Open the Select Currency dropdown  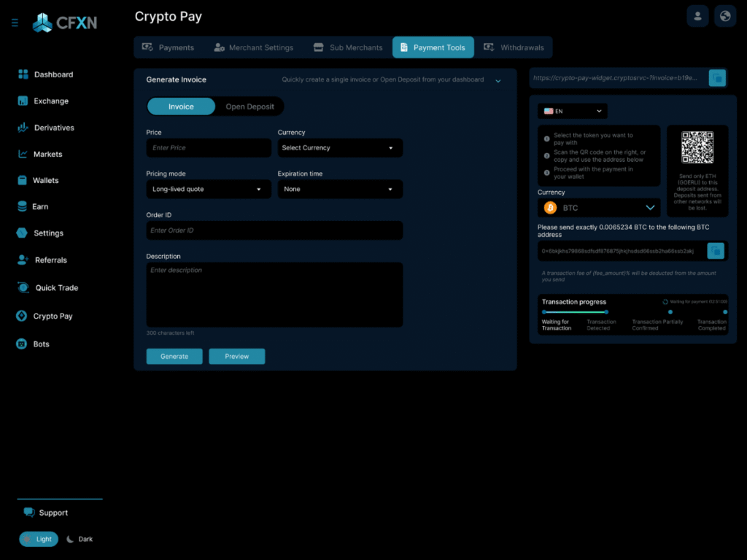[340, 147]
